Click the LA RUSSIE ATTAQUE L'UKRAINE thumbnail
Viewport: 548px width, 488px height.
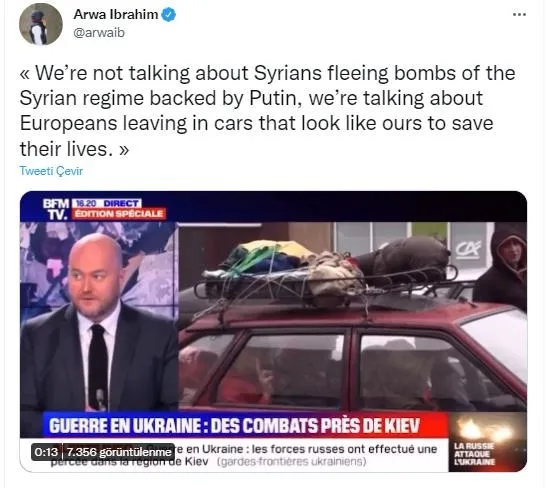[x=488, y=442]
